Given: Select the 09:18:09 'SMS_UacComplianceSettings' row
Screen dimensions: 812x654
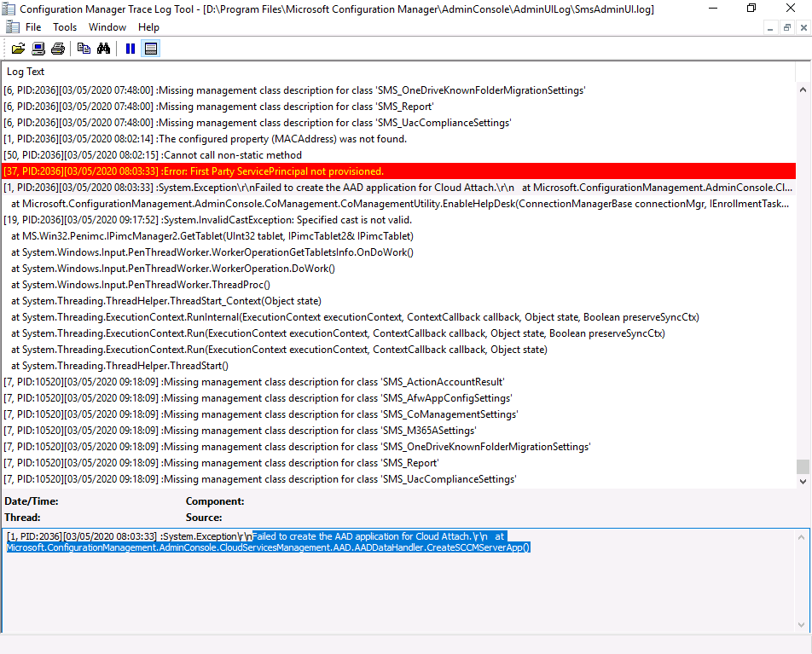Looking at the screenshot, I should click(399, 479).
